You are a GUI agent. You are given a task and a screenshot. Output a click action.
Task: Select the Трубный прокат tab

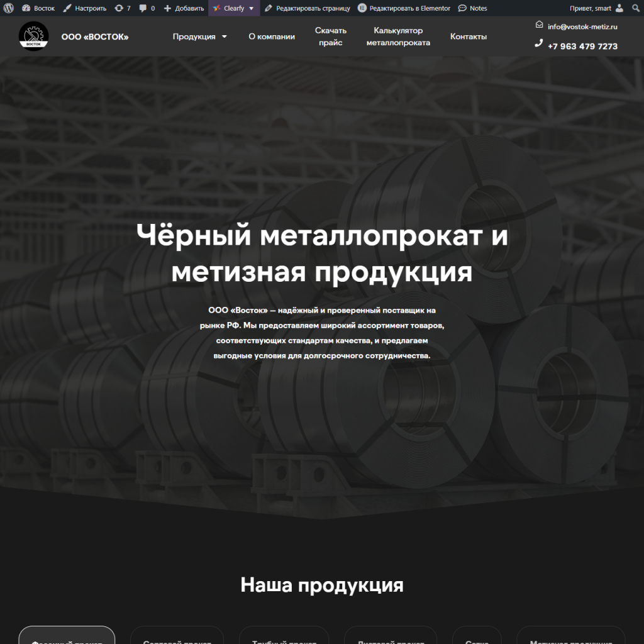(x=284, y=635)
